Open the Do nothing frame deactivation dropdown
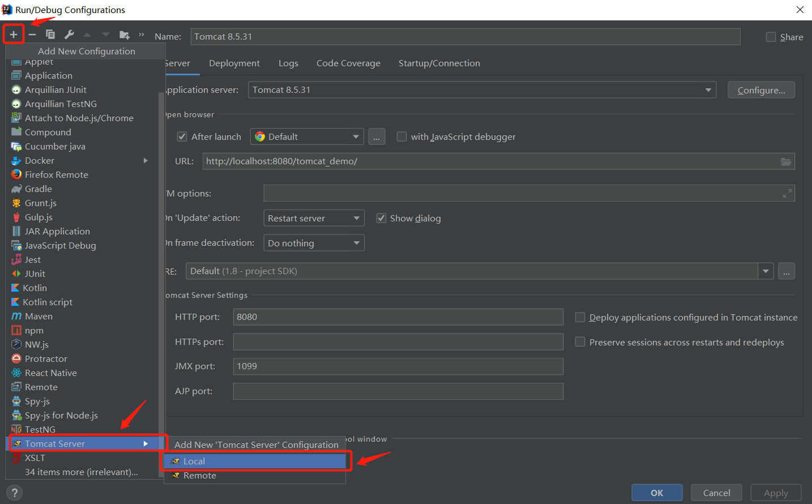 point(314,243)
